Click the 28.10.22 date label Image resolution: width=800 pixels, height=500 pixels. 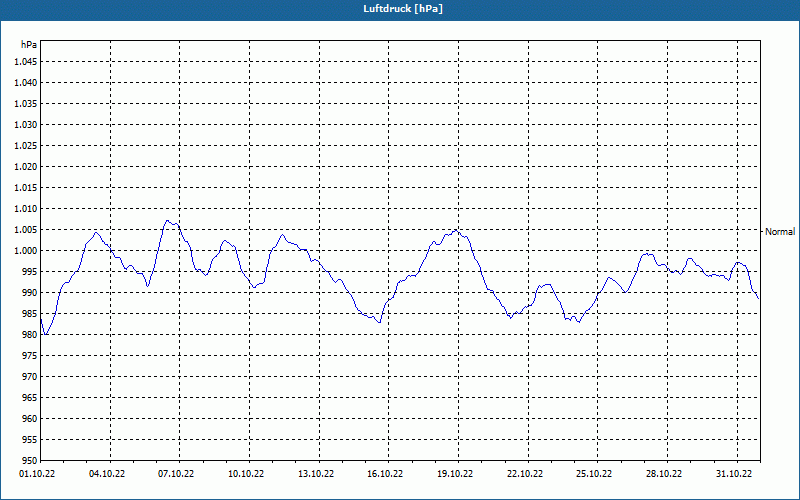point(664,474)
